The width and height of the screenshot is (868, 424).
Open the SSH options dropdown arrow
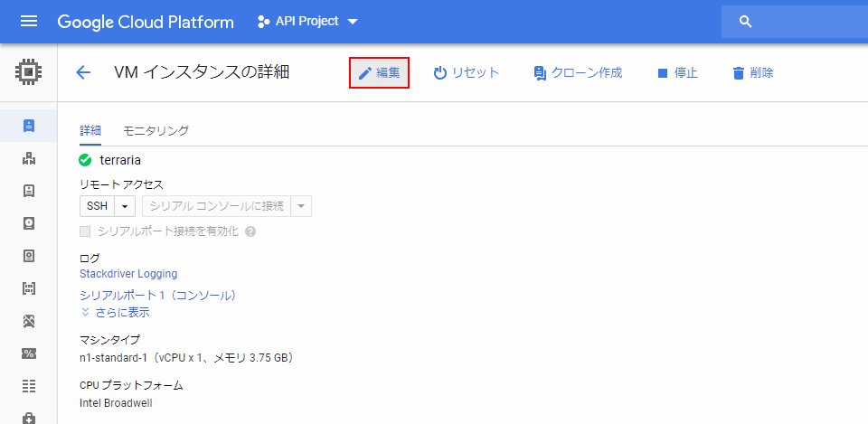125,206
